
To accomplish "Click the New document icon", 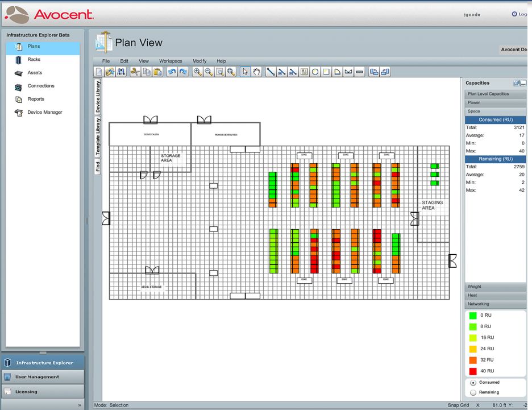I will (99, 72).
